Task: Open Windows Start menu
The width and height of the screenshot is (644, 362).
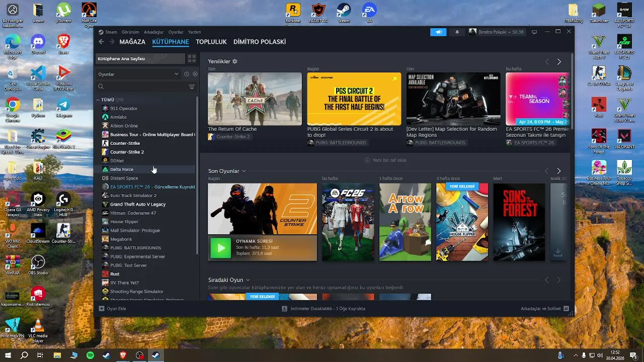Action: [x=8, y=355]
